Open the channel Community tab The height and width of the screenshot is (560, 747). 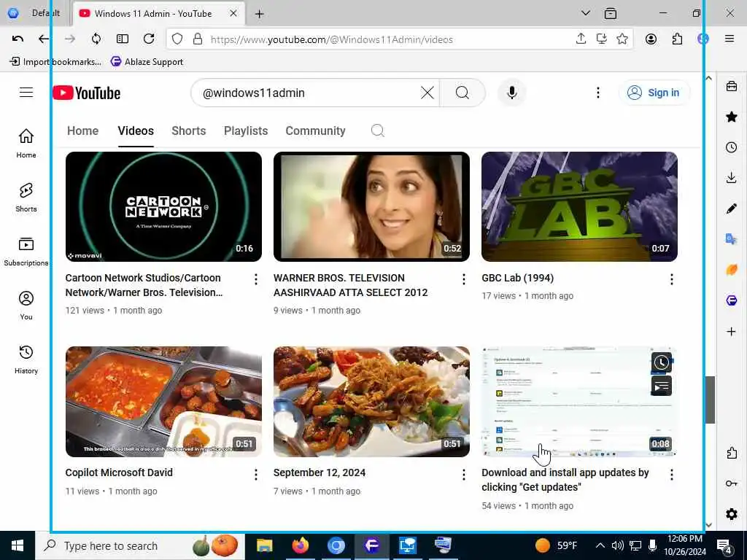(x=315, y=131)
